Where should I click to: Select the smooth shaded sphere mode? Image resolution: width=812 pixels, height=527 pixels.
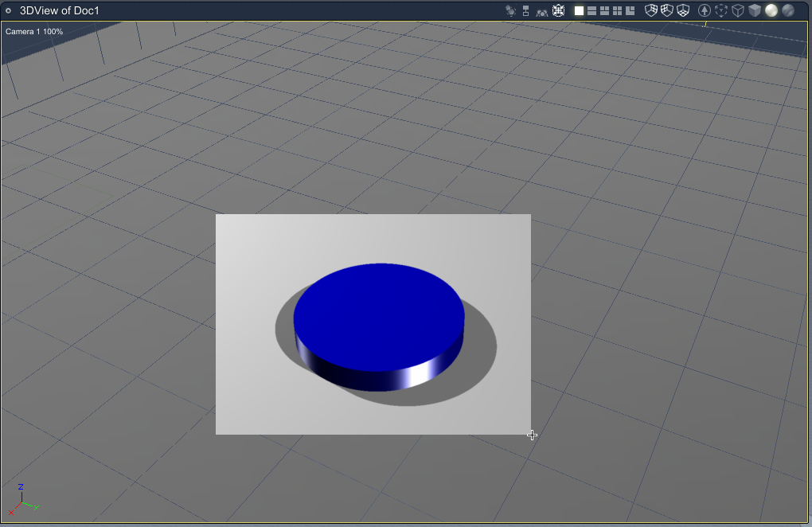771,10
